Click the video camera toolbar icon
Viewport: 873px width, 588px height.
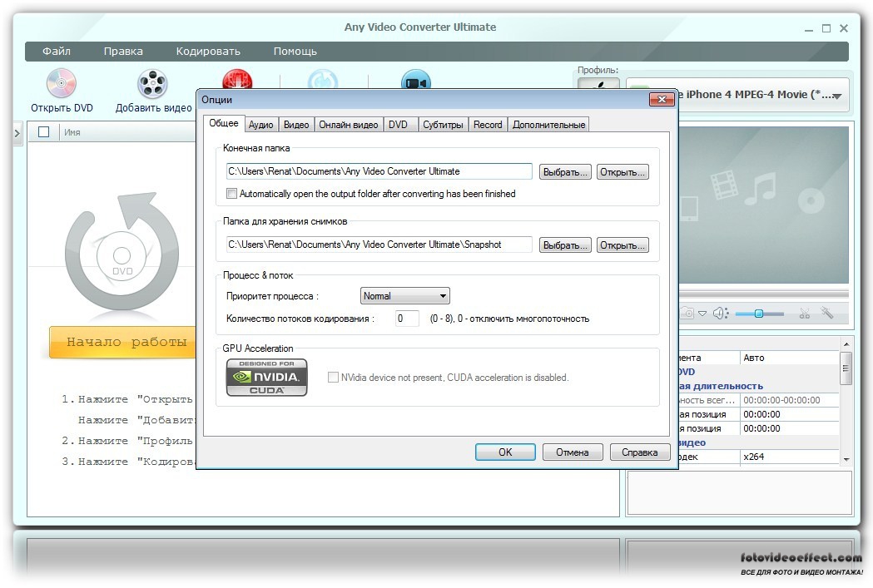pyautogui.click(x=416, y=80)
